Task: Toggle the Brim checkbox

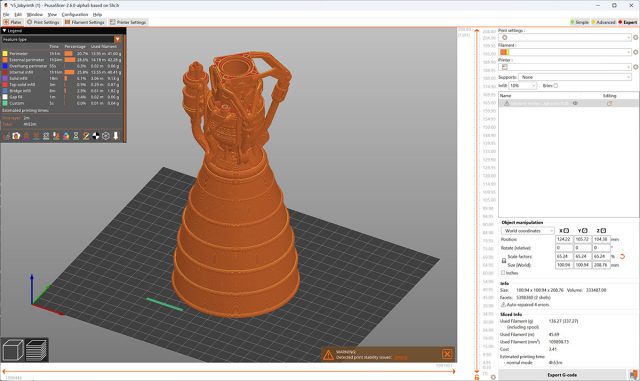Action: point(556,86)
